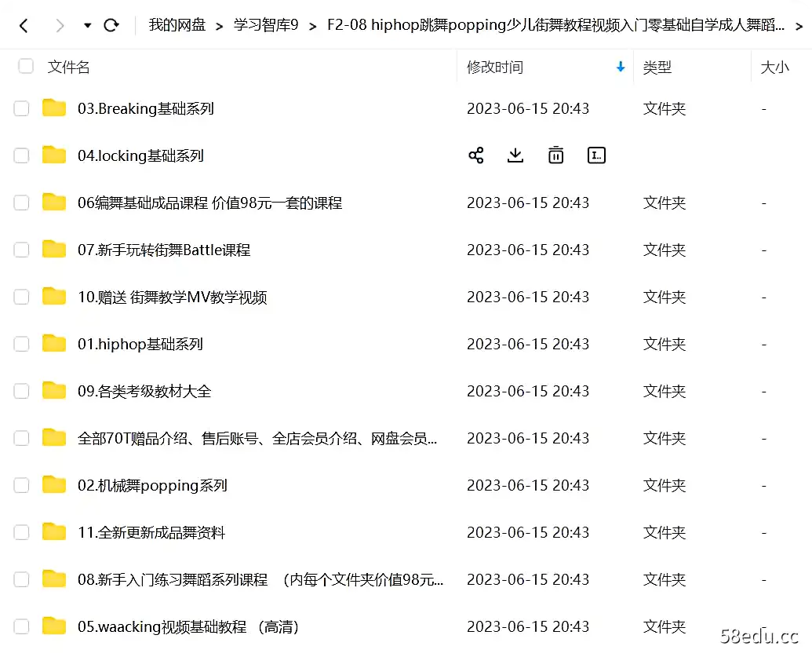
Task: Open the 11.全新更新成品舞资料 folder icon
Action: click(53, 531)
